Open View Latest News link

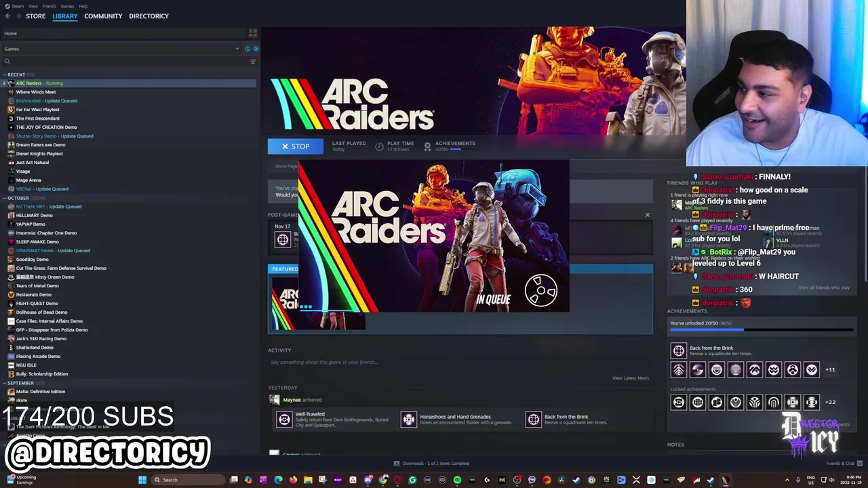click(631, 378)
